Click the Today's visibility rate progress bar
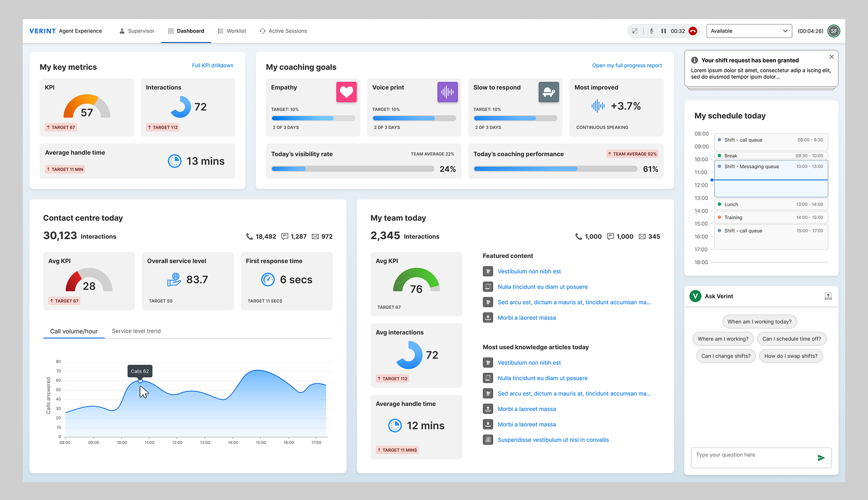This screenshot has height=500, width=868. click(352, 169)
